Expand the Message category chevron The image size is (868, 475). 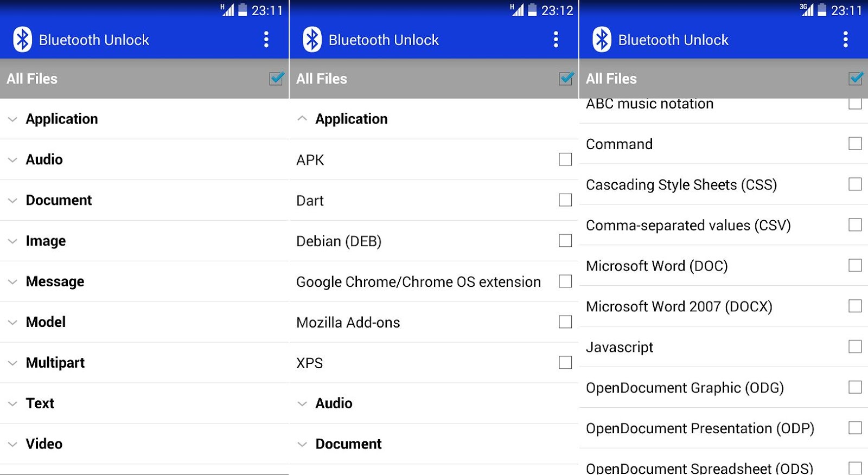point(12,282)
